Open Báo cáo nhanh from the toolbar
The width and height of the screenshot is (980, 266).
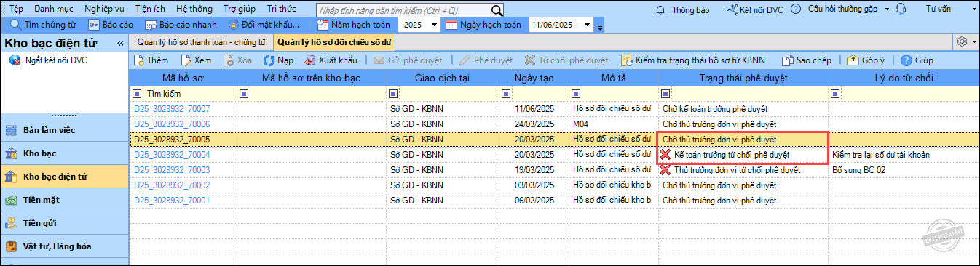tap(181, 25)
